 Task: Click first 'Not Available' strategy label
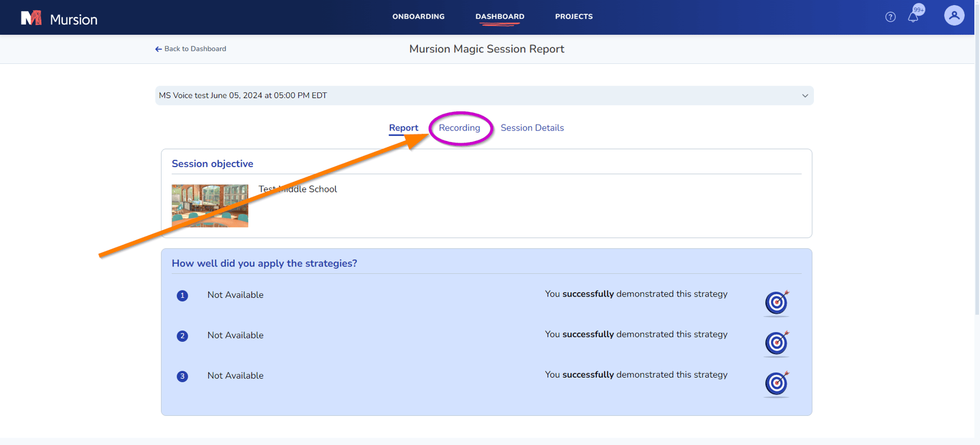click(235, 295)
